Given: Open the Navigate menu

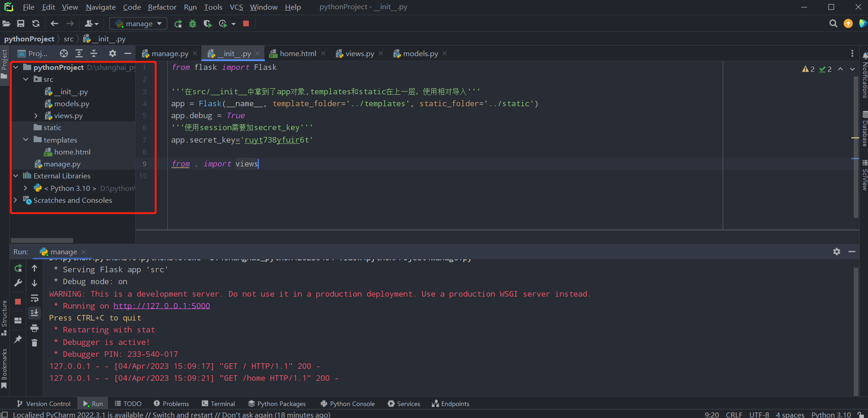Looking at the screenshot, I should point(101,7).
